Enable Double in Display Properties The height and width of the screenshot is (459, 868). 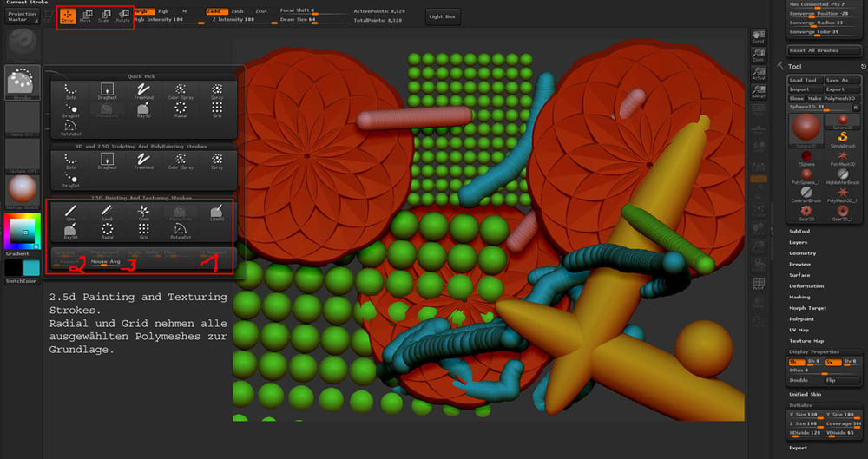[799, 380]
